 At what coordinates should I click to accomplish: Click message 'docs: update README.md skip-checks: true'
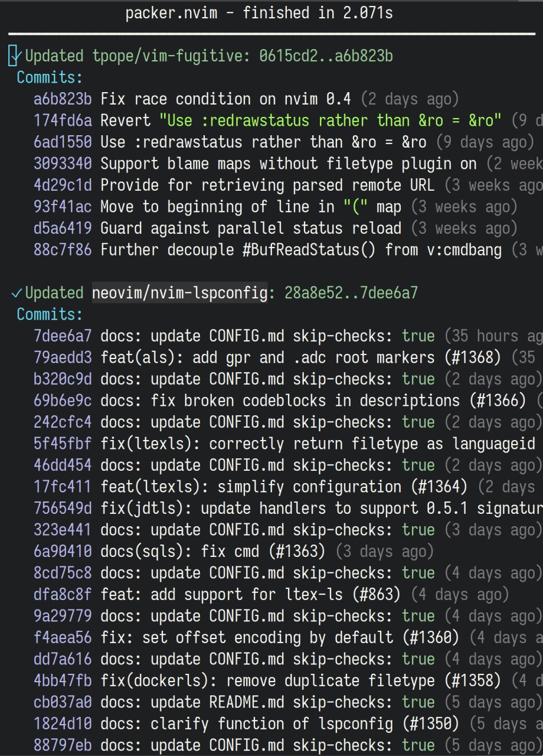pyautogui.click(x=267, y=702)
